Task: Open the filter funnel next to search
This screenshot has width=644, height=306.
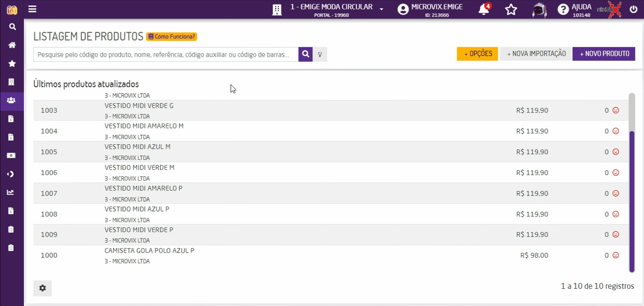Action: 320,54
